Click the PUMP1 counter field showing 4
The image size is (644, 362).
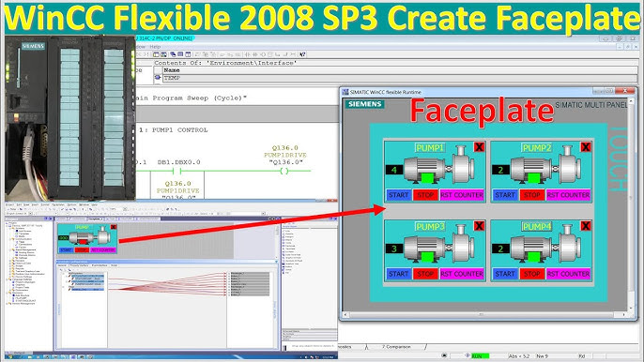[x=394, y=170]
